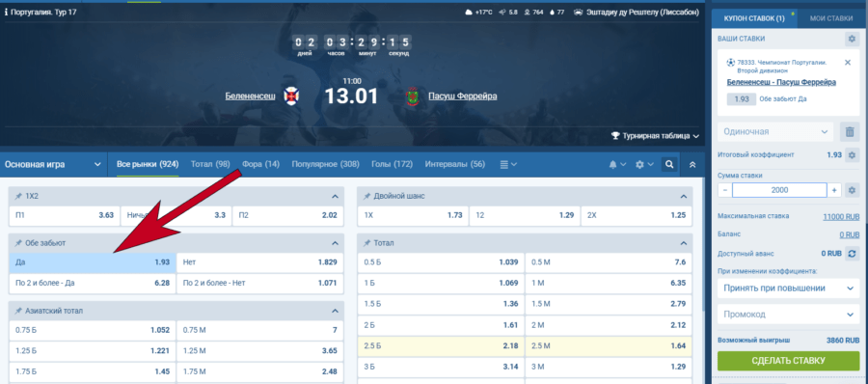
Task: Open notifications bell dropdown
Action: [x=617, y=165]
